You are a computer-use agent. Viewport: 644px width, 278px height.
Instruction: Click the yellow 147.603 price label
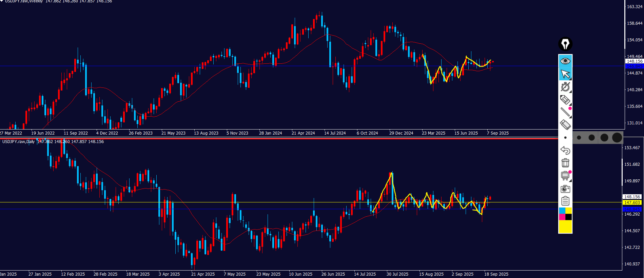coord(632,202)
